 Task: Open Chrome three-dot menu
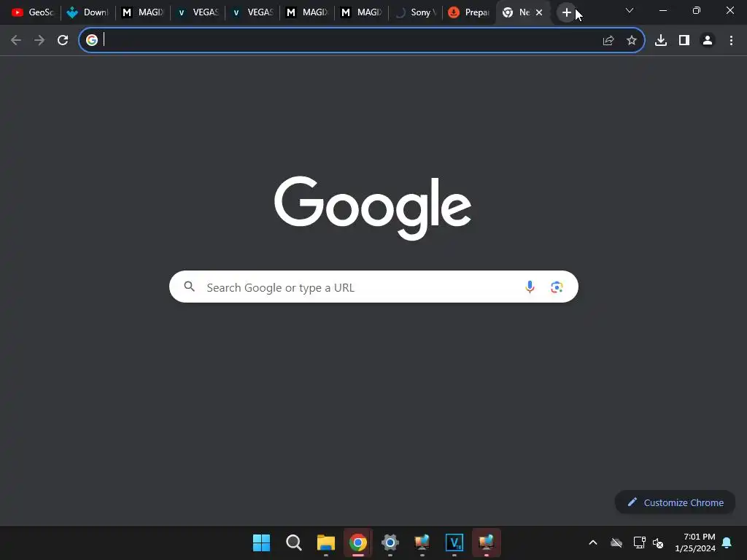(x=731, y=41)
